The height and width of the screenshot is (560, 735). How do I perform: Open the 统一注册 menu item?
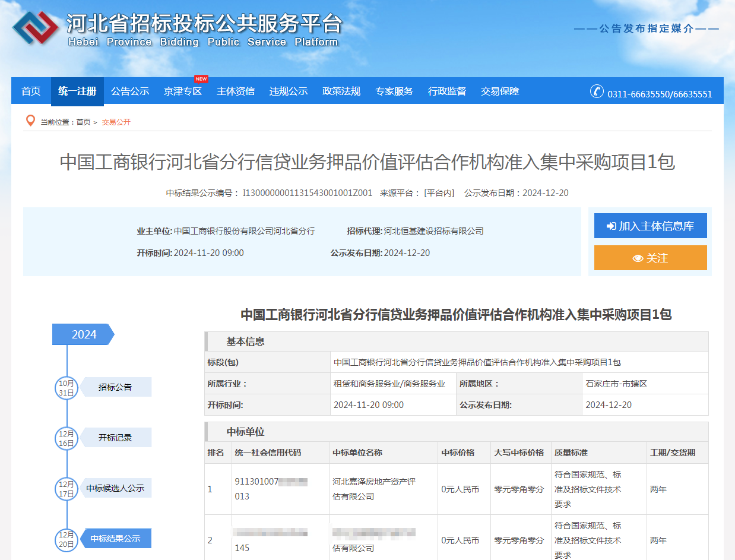[77, 91]
